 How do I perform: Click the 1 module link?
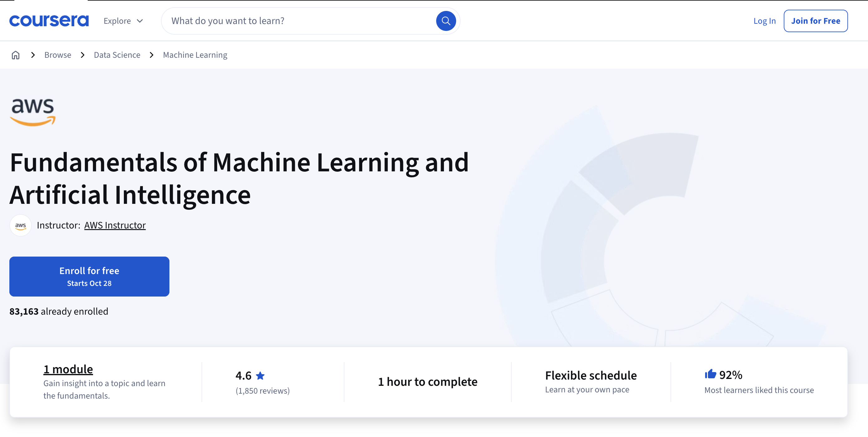click(x=68, y=369)
